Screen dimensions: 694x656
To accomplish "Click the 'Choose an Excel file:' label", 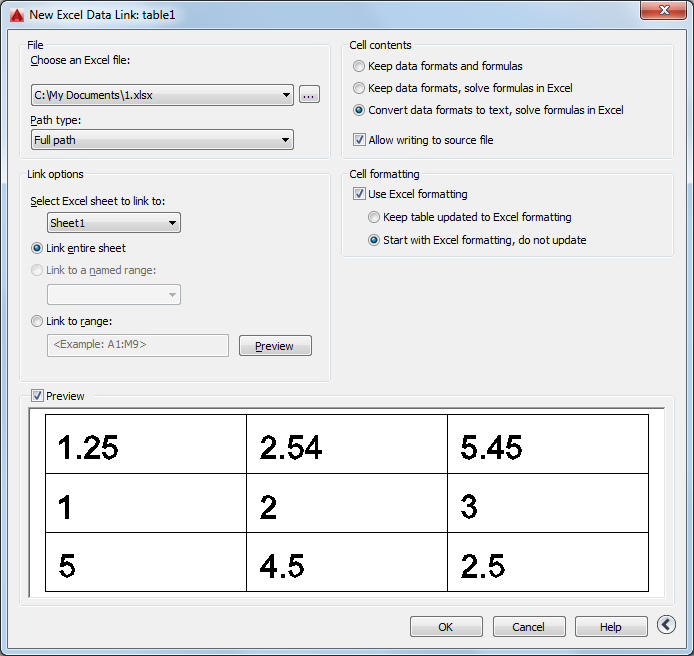I will (80, 60).
